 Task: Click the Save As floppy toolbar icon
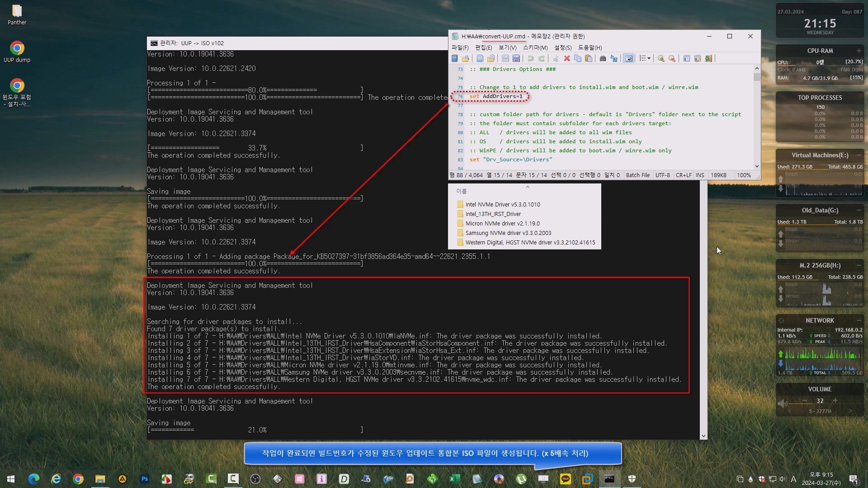pos(516,58)
